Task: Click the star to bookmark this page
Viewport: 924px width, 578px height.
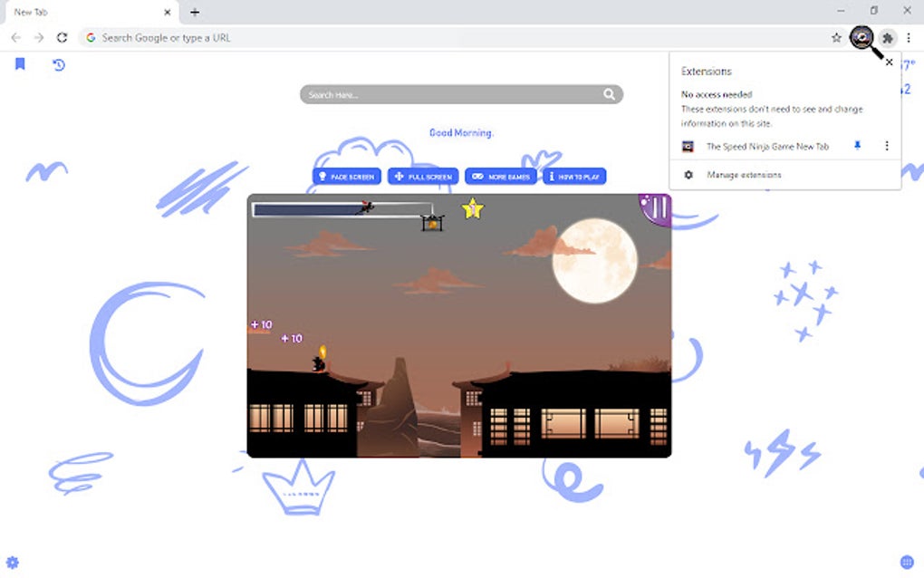Action: point(835,37)
